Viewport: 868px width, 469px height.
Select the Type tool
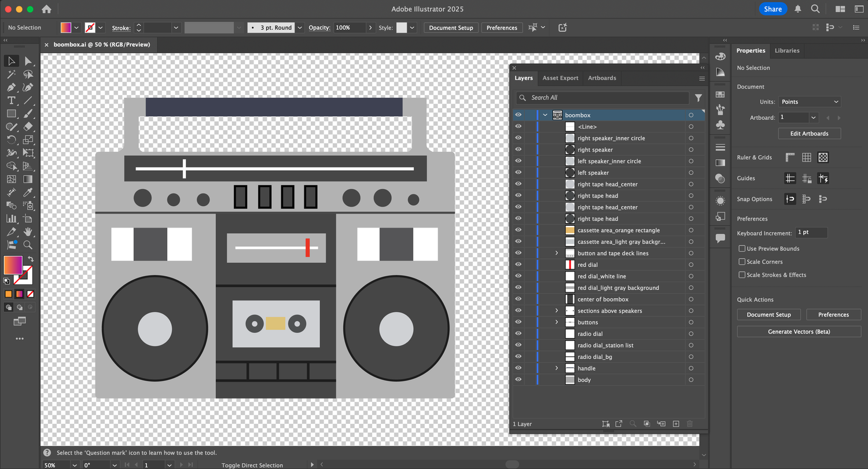tap(11, 101)
